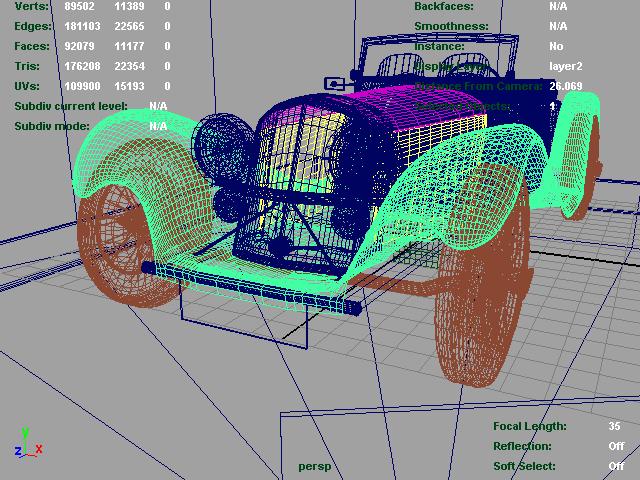Viewport: 640px width, 480px height.
Task: Click the Soft Select 'Off' value
Action: [x=616, y=466]
